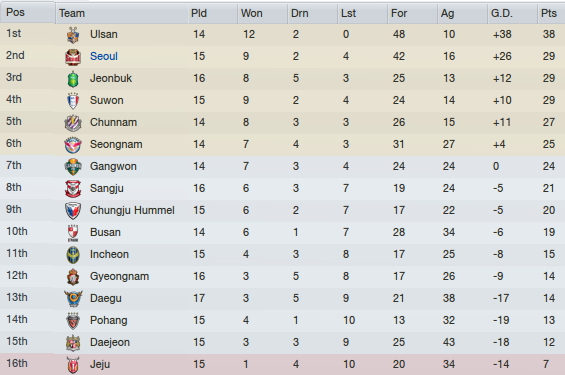Select the Pohang 14th place row
This screenshot has height=375, width=565.
click(x=282, y=320)
